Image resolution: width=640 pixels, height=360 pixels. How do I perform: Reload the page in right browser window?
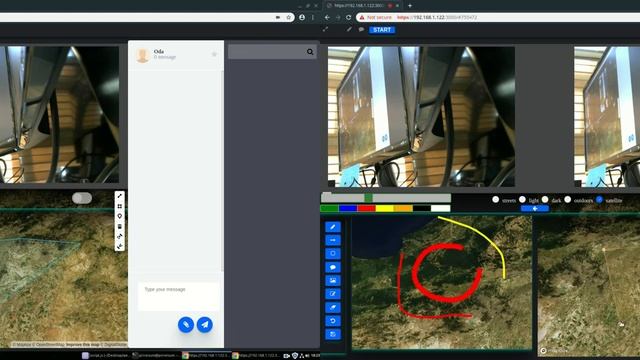pos(349,18)
